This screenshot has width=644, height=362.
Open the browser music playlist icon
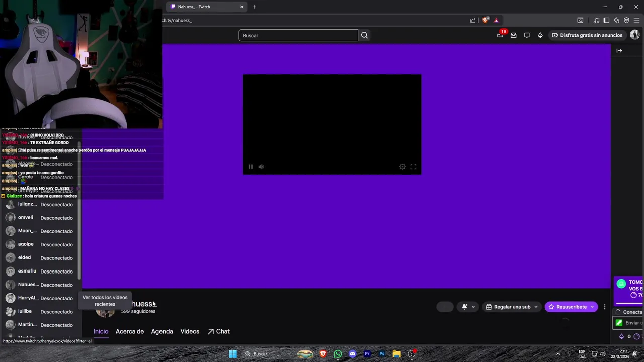pyautogui.click(x=596, y=20)
